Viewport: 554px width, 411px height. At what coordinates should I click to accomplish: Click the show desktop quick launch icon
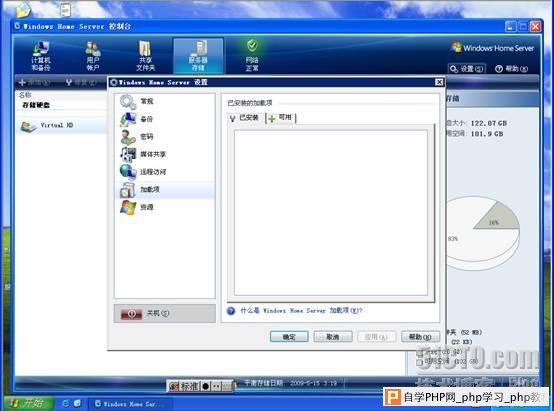tap(78, 403)
